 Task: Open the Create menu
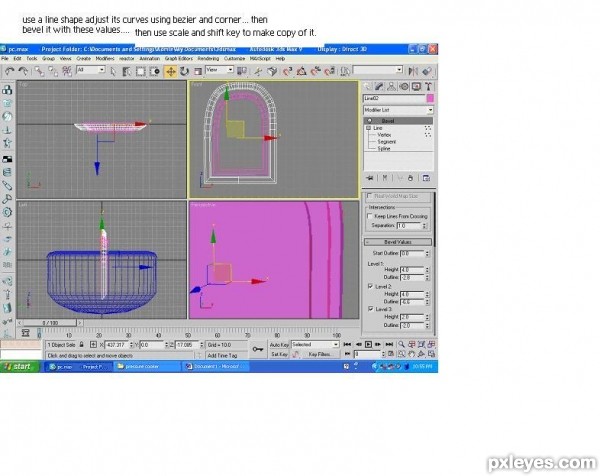(83, 59)
